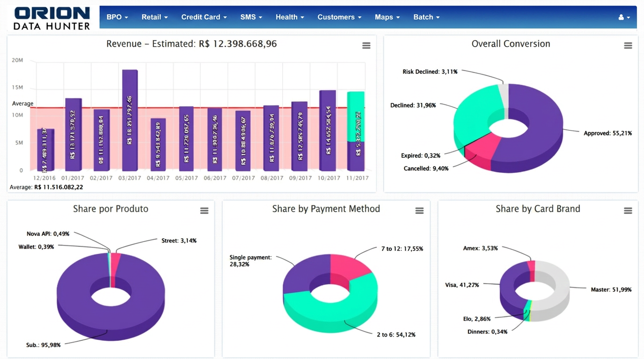Expand the Maps dropdown menu
The image size is (644, 359).
pyautogui.click(x=387, y=17)
